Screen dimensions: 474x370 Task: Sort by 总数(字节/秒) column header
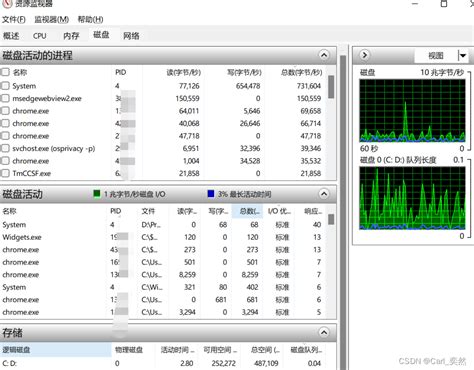click(302, 72)
